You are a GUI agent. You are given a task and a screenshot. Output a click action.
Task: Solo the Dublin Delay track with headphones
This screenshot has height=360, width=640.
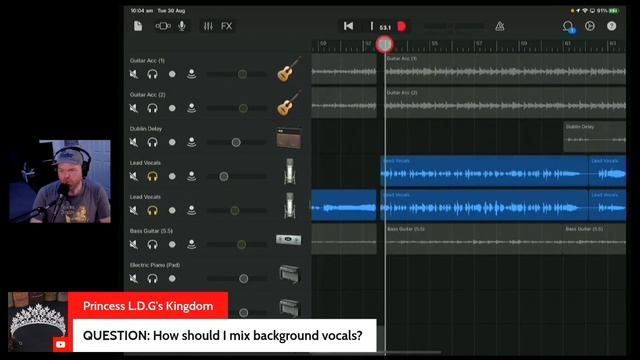[x=153, y=142]
